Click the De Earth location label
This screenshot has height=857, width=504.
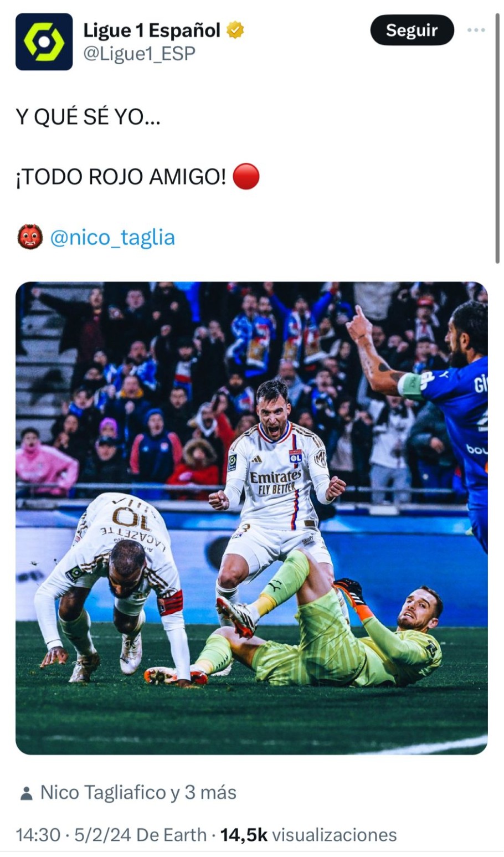(x=171, y=835)
